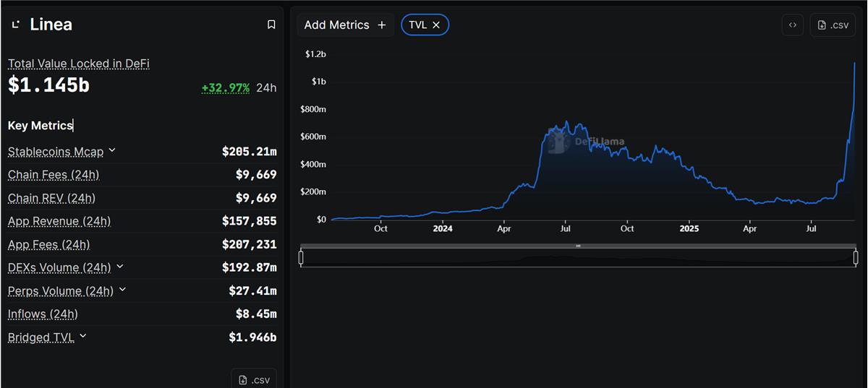Viewport: 868px width, 388px height.
Task: Download key metrics .csv file
Action: tap(254, 379)
